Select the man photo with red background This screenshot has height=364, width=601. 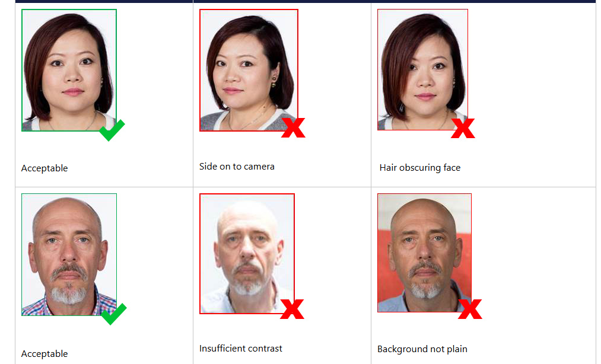click(424, 253)
